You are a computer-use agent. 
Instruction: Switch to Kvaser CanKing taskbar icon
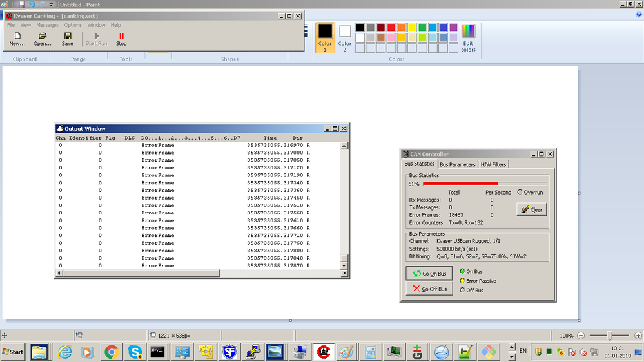tap(324, 352)
